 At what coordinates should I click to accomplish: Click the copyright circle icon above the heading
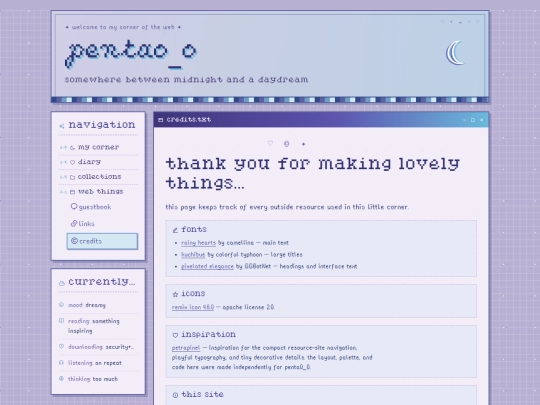287,144
